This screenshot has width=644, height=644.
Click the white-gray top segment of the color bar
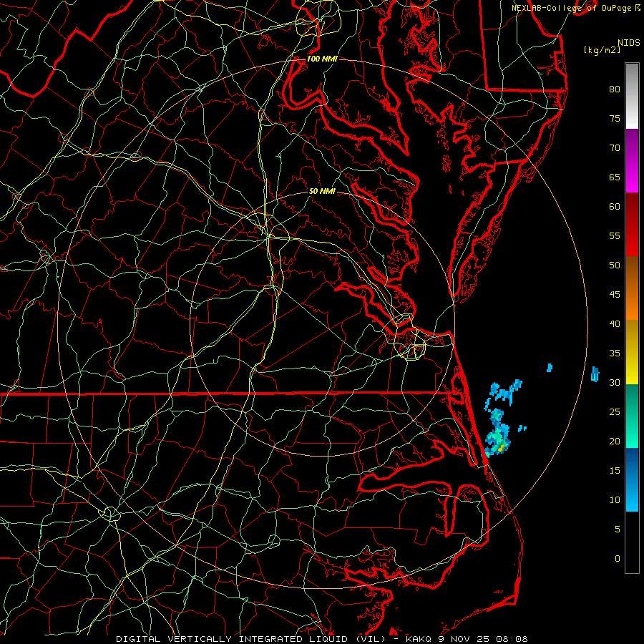tap(632, 96)
